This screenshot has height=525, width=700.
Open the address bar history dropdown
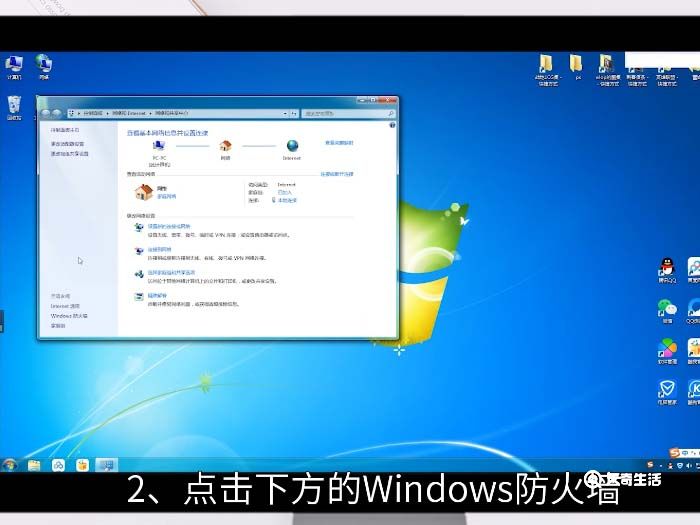[x=285, y=114]
